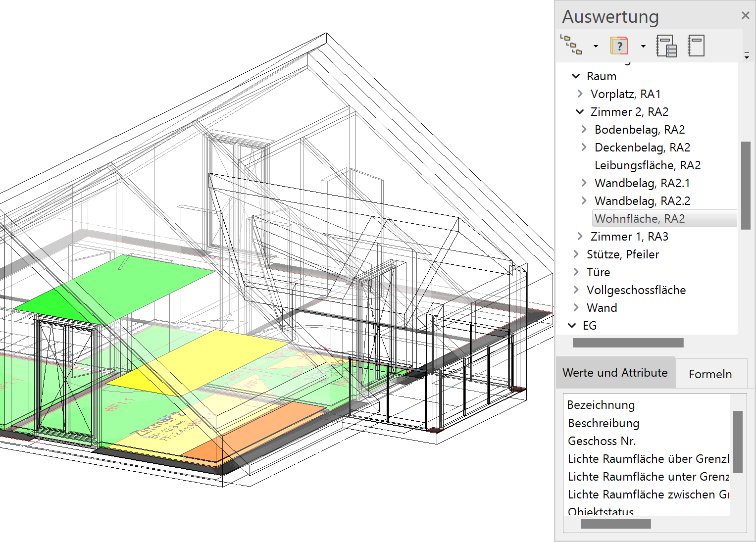Image resolution: width=756 pixels, height=542 pixels.
Task: Expand Deckenbelag, RA2 node
Action: point(584,147)
